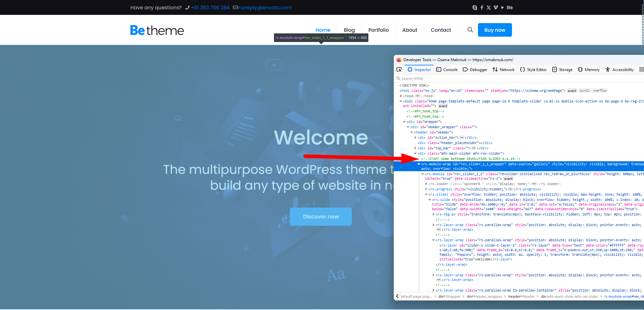Focus the Search HTML field
Viewport: 644px width, 310px height.
518,79
